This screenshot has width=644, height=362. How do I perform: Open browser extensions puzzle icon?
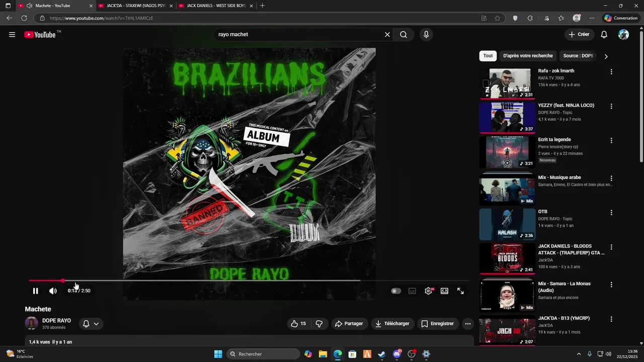click(530, 18)
